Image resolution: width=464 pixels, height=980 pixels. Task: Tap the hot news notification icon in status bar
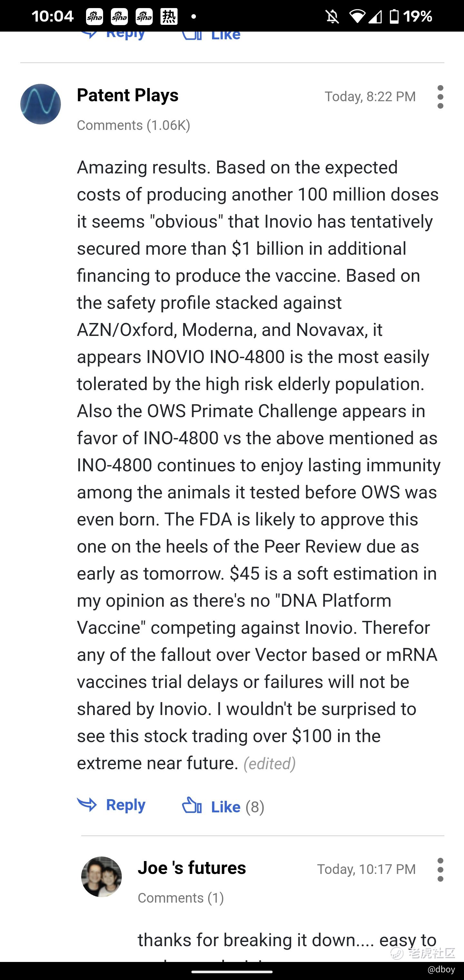pyautogui.click(x=169, y=16)
